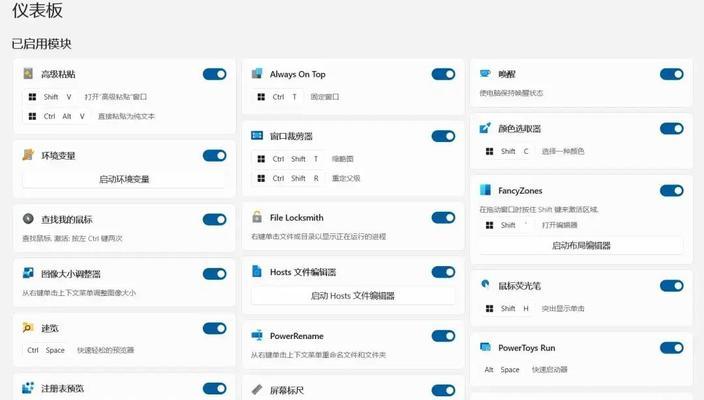Turn off the 屏幕标尺 toggle
This screenshot has height=400, width=704.
click(444, 390)
